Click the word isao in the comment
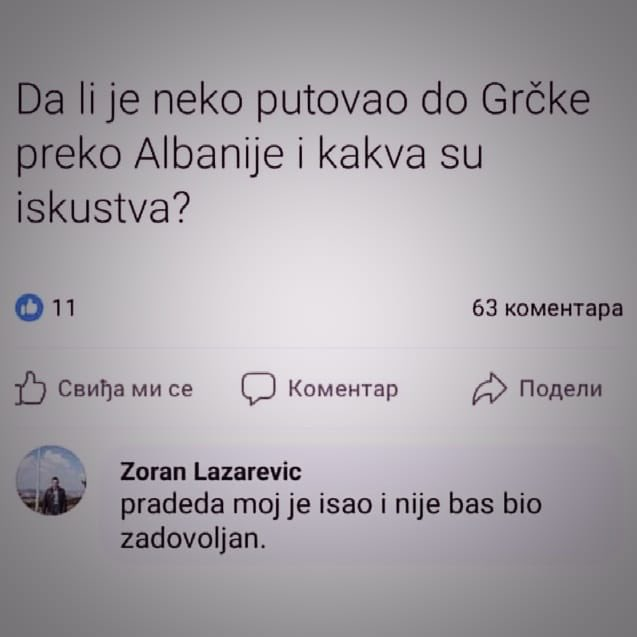The image size is (637, 637). (347, 504)
